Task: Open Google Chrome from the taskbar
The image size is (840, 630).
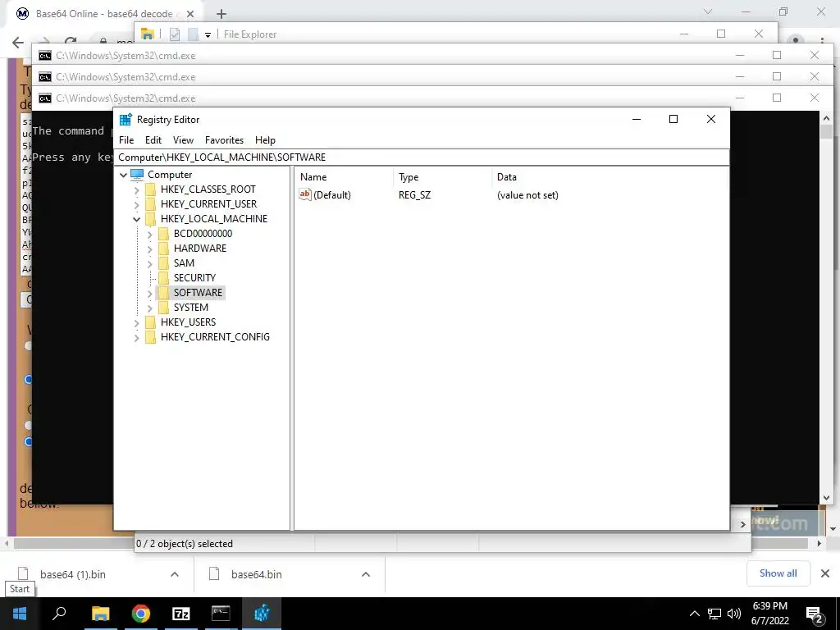Action: 141,614
